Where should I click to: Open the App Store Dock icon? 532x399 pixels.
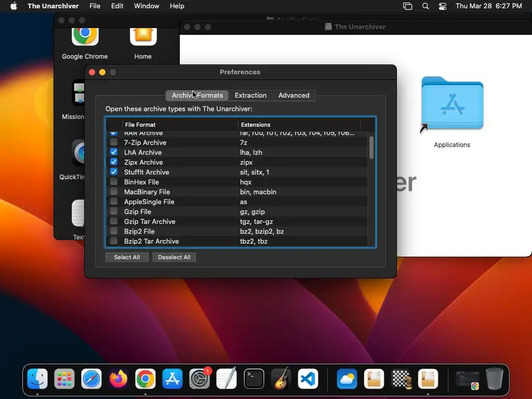coord(172,378)
